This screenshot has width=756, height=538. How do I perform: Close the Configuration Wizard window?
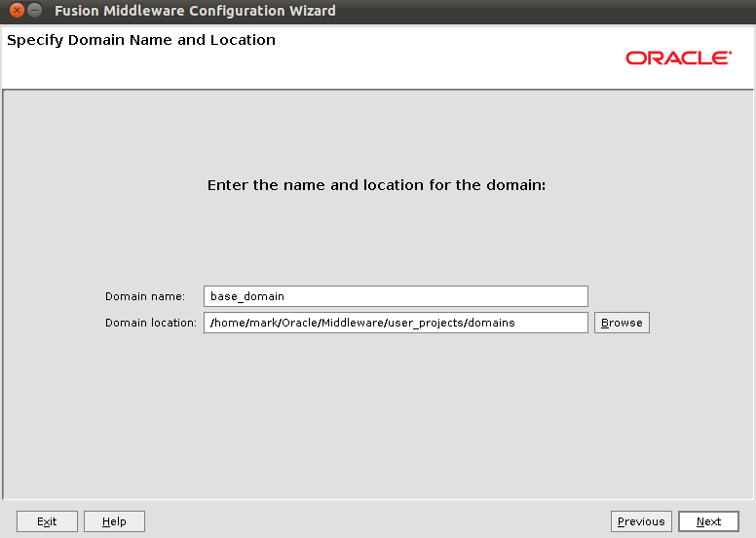(17, 11)
